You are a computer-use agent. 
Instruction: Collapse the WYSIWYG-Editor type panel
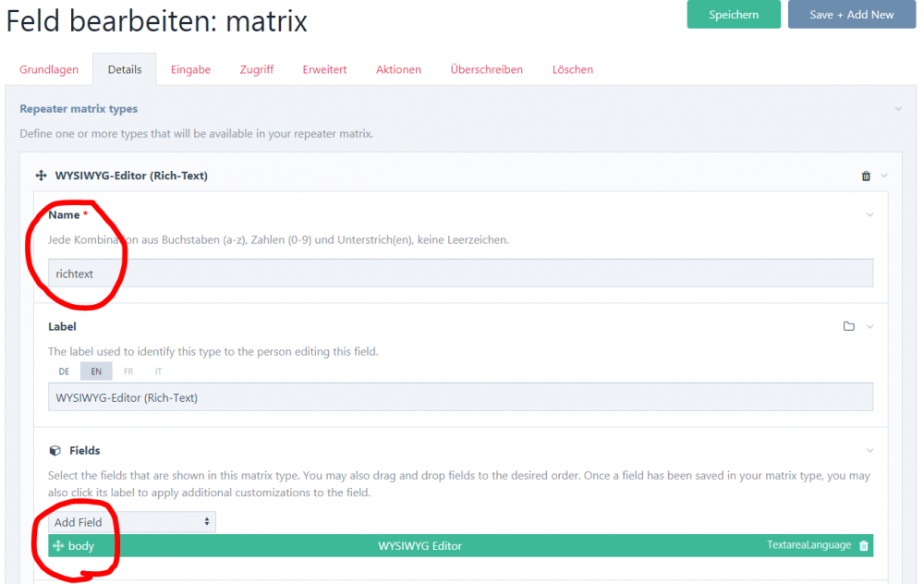[884, 176]
